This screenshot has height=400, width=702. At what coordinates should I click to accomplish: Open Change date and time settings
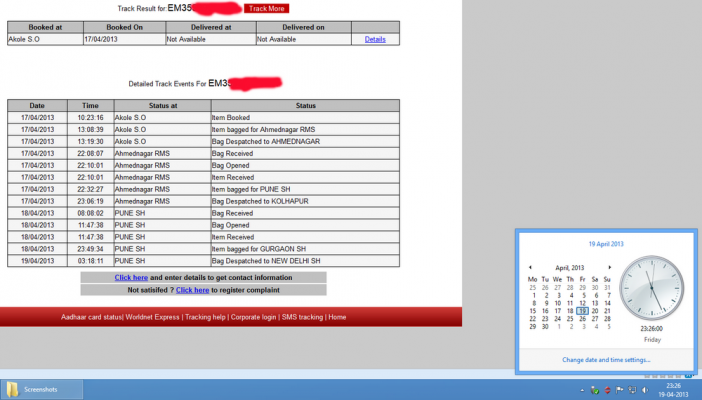click(x=606, y=360)
